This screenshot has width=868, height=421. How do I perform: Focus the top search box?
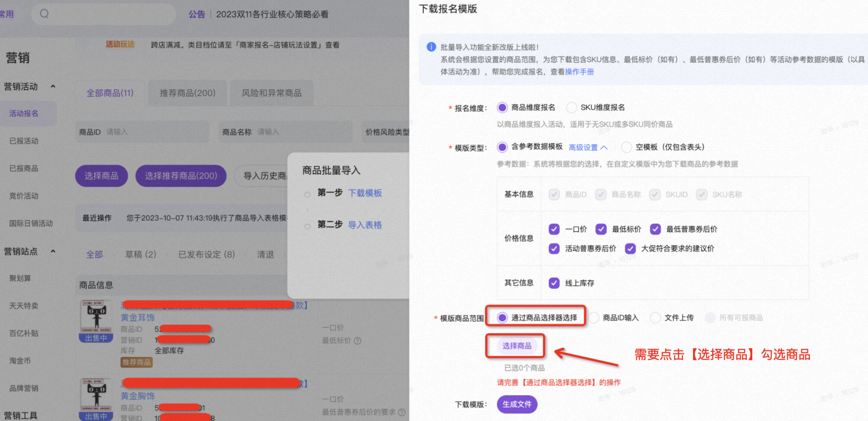(103, 14)
